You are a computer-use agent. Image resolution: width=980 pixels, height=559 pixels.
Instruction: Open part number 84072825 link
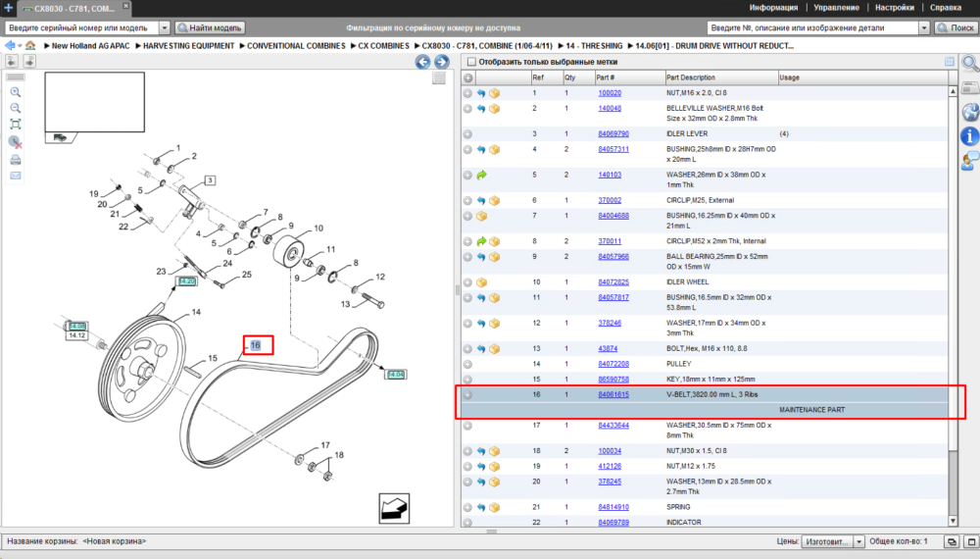point(613,282)
